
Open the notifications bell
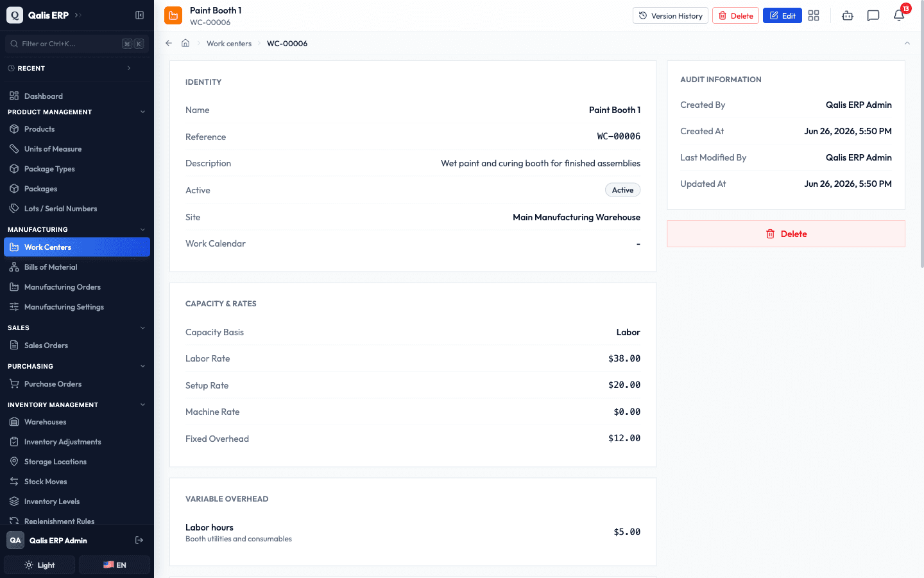pyautogui.click(x=899, y=15)
